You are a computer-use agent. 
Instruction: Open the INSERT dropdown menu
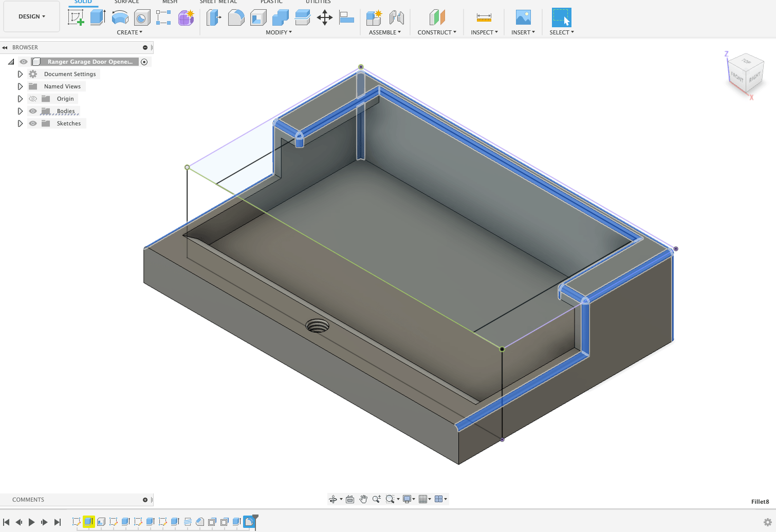(523, 32)
